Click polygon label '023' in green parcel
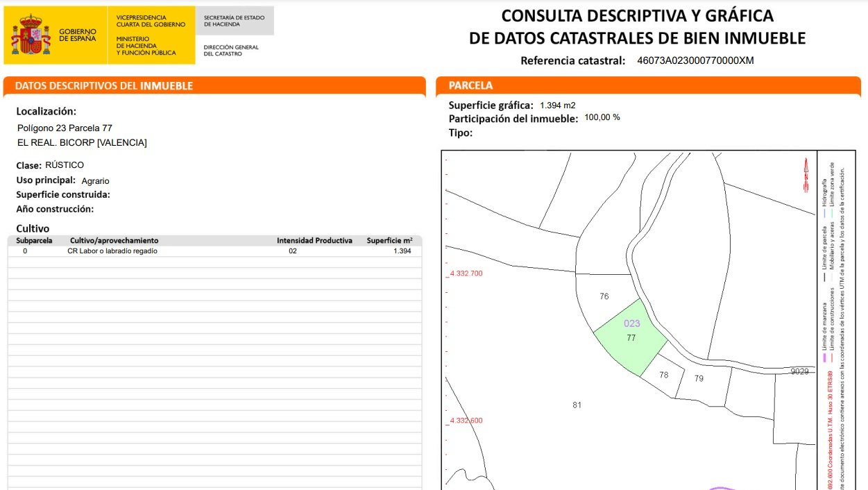868x490 pixels. (x=632, y=323)
